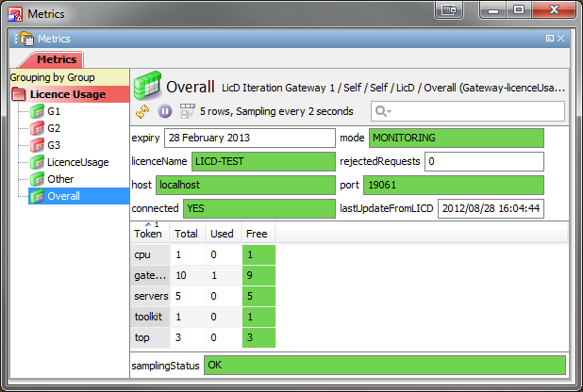The image size is (583, 392).
Task: Click the rows layout icon
Action: tap(187, 111)
